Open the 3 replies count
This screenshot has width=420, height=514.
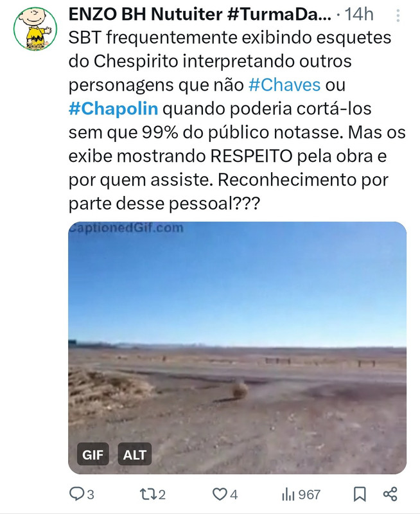pyautogui.click(x=91, y=495)
